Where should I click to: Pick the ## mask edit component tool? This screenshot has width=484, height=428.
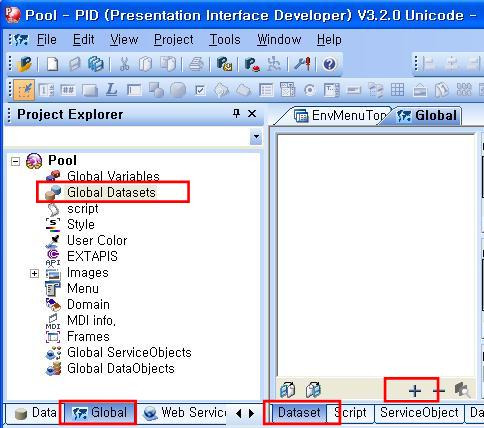coord(68,90)
